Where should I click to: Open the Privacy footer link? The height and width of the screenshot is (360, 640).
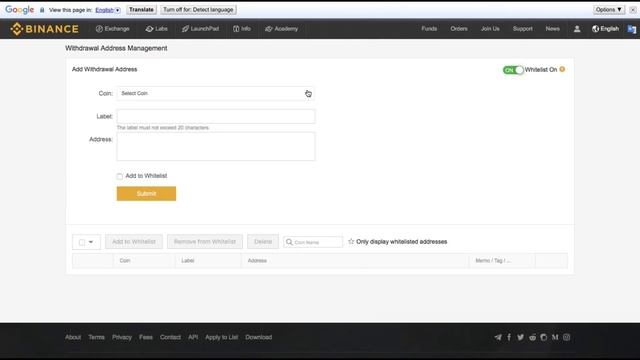pyautogui.click(x=122, y=337)
